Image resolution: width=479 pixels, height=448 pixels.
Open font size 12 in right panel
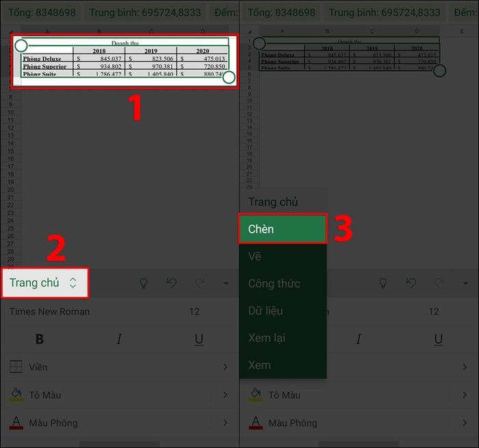tap(434, 311)
